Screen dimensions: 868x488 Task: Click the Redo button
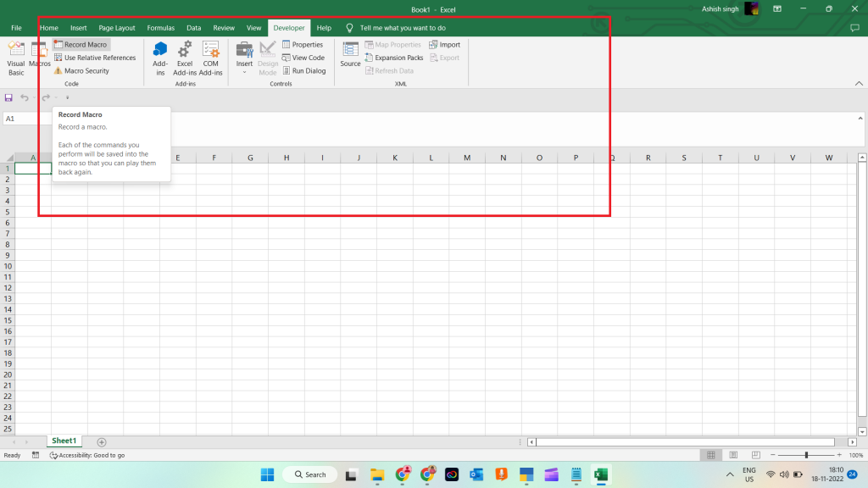click(46, 97)
